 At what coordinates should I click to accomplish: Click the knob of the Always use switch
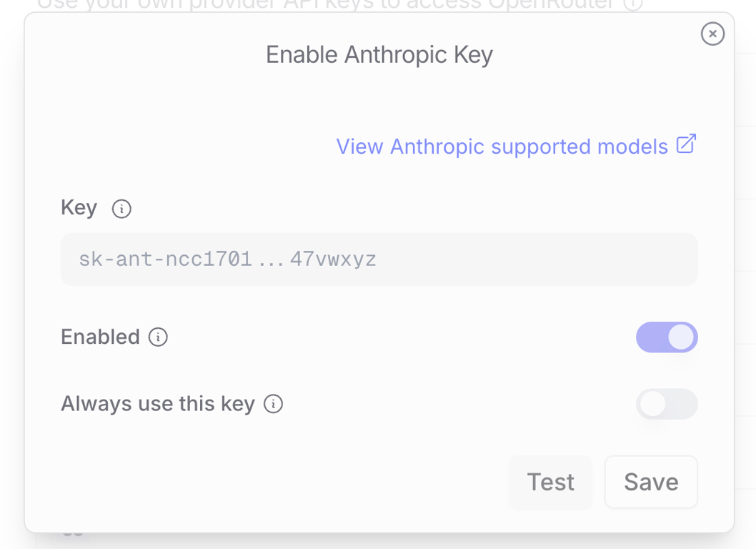[x=652, y=405]
